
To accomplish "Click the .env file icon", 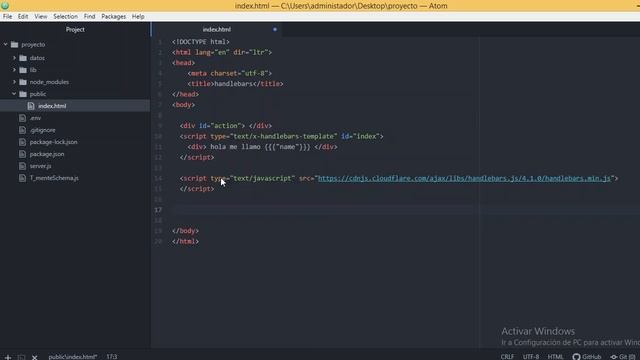I will tap(22, 118).
